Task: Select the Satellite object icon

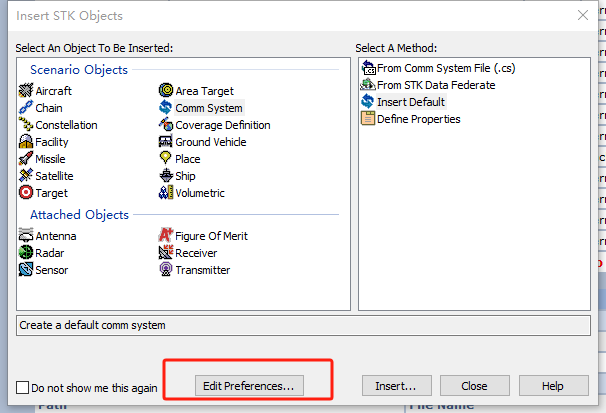Action: click(26, 175)
